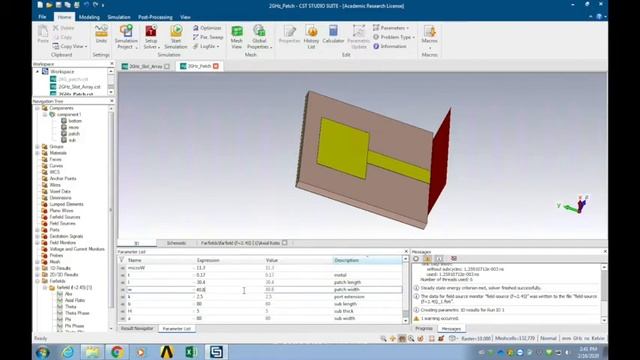Screen dimensions: 640x360
Task: Click the Properties ribbon icon
Action: click(x=289, y=34)
